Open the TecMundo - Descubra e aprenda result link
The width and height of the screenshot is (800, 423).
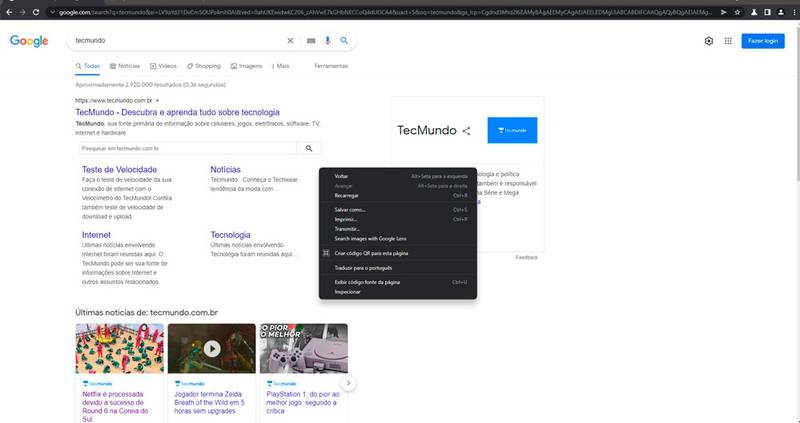[x=178, y=112]
